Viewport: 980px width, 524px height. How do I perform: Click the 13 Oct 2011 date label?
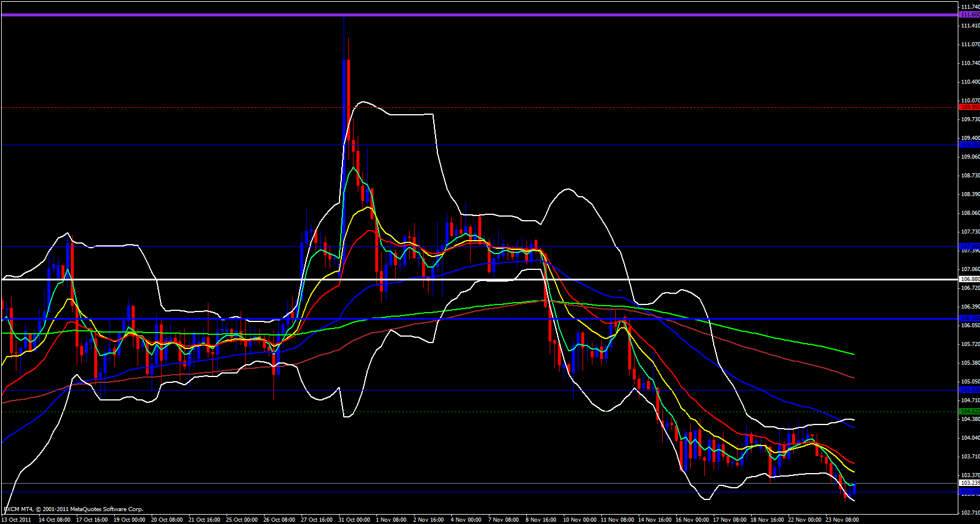coord(16,519)
